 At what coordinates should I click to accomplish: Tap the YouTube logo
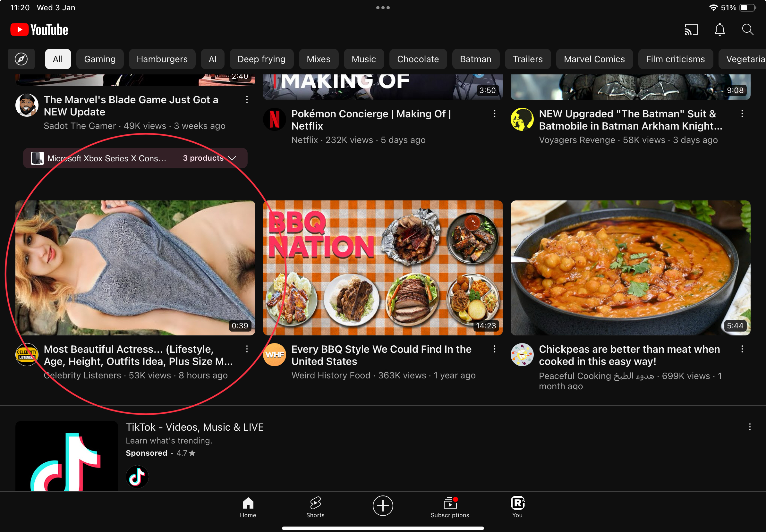(x=39, y=30)
